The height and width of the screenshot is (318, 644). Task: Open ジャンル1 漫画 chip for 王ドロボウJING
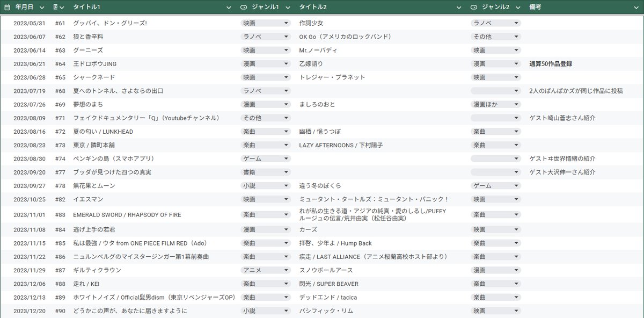point(265,64)
